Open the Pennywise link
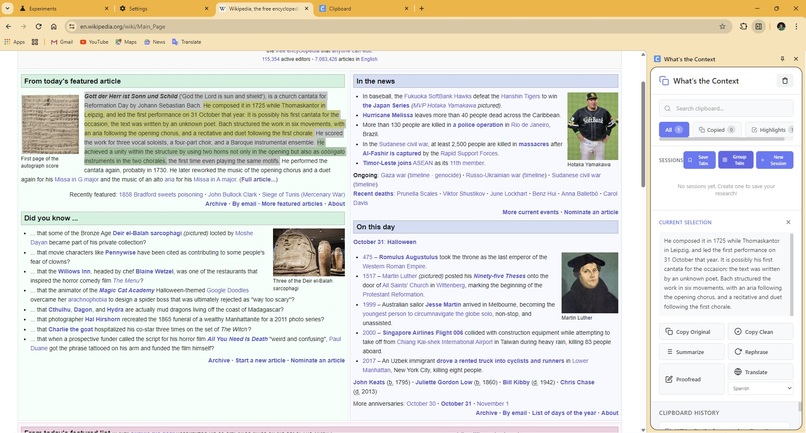 tap(120, 252)
